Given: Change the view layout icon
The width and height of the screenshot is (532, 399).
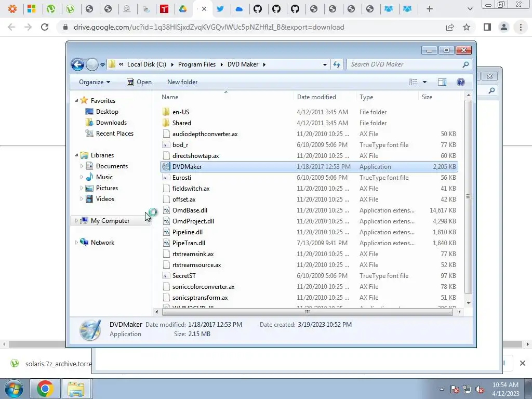Looking at the screenshot, I should point(413,82).
